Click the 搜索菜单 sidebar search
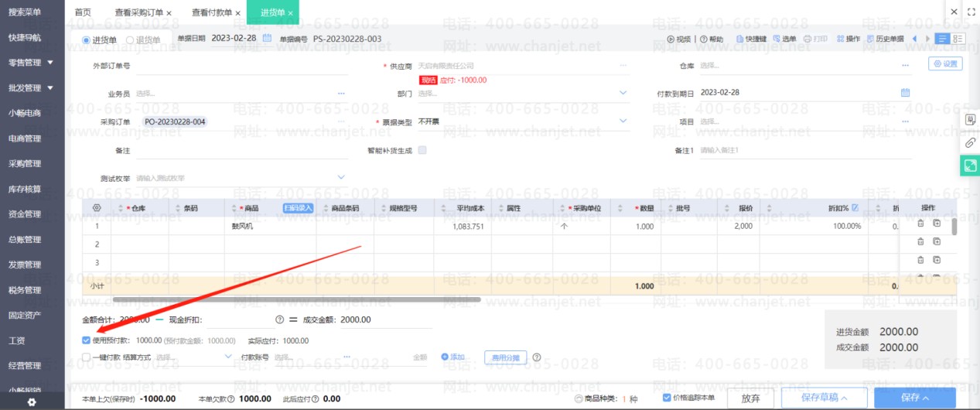This screenshot has height=410, width=980. click(25, 12)
